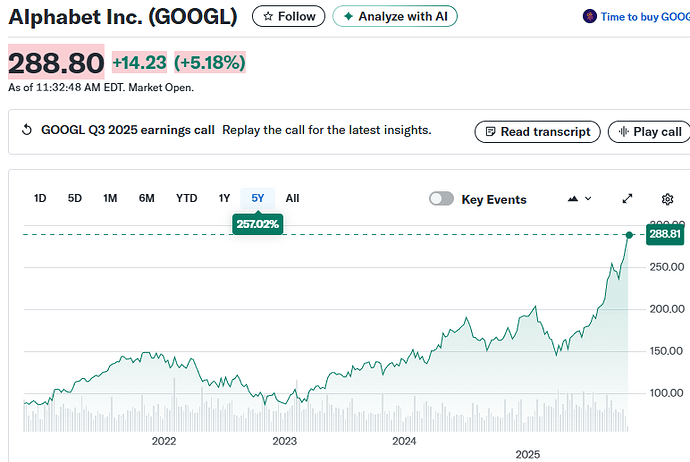Click the 200.00 y-axis label
This screenshot has width=690, height=462.
tap(667, 309)
